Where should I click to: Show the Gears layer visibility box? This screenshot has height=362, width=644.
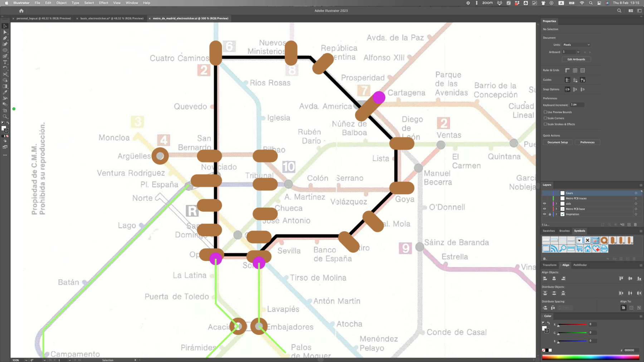coord(545,193)
